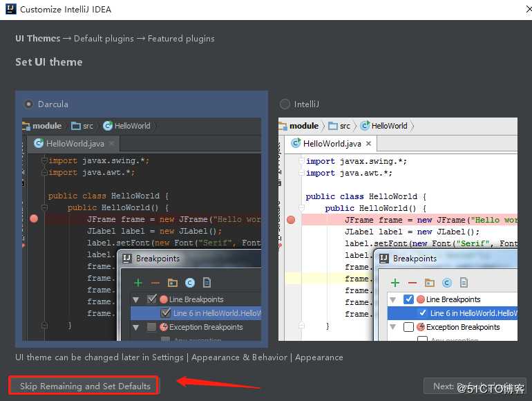Click Skip Remaining and Set Defaults button
The image size is (532, 401).
(x=84, y=386)
